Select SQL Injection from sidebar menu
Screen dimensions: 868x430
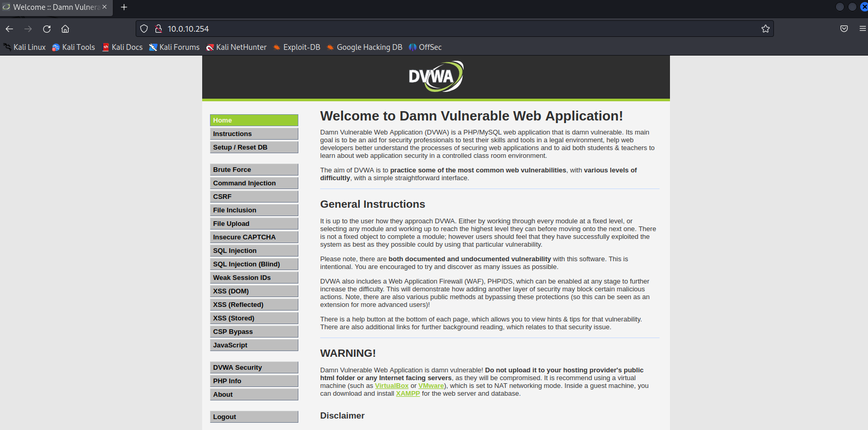[x=254, y=251]
